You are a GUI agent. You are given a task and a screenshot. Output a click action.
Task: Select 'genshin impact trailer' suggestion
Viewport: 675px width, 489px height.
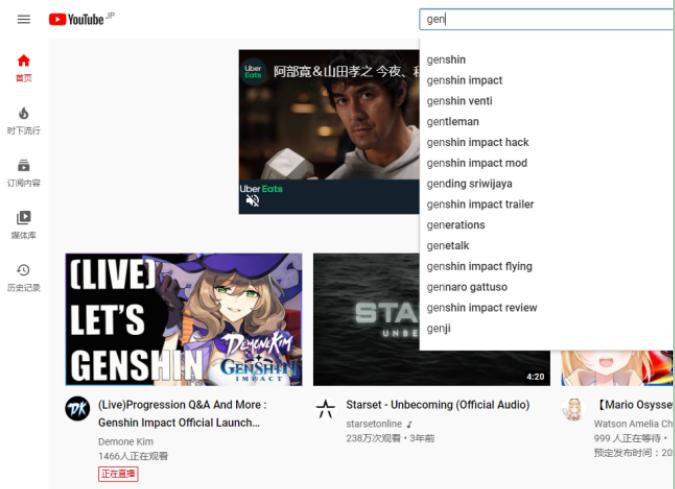(480, 204)
